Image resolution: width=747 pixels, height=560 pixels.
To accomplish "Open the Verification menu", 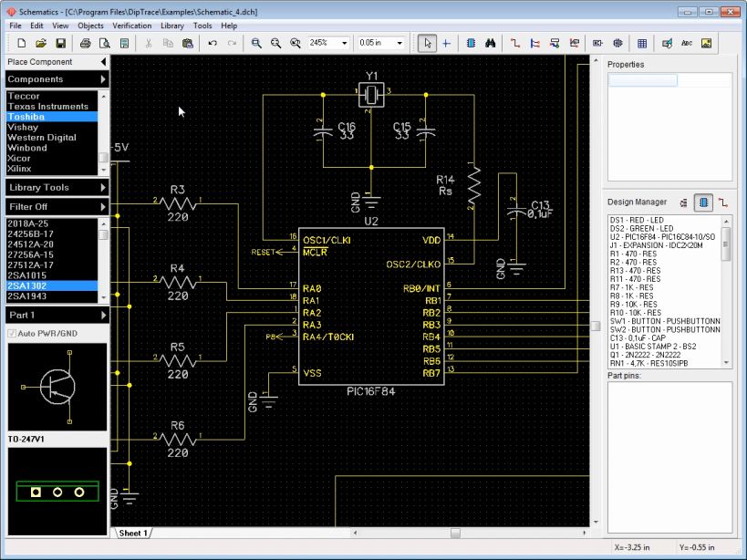I will [132, 26].
